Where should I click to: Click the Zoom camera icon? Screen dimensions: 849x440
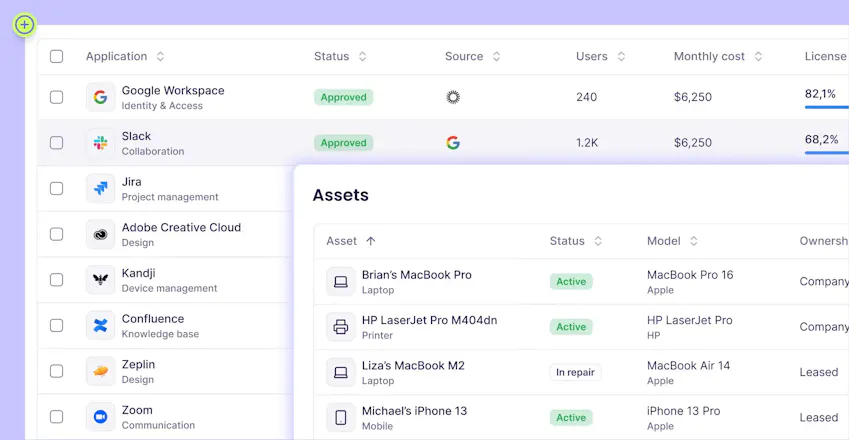pyautogui.click(x=100, y=417)
